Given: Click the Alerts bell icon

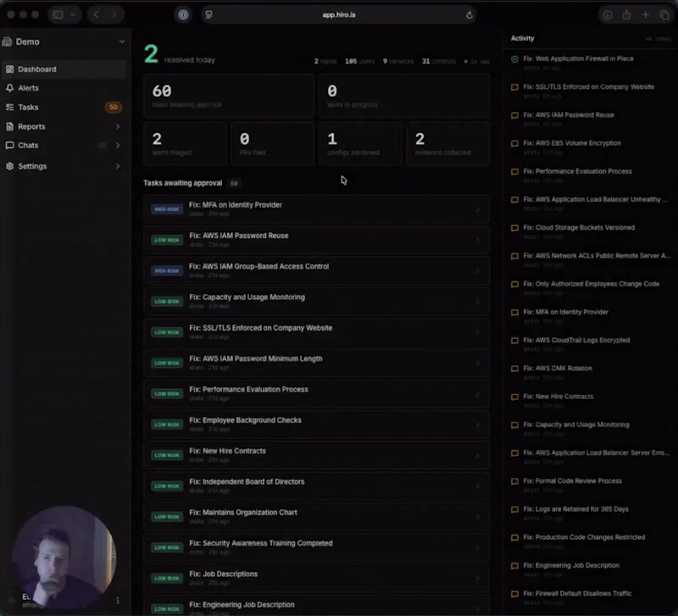Looking at the screenshot, I should [9, 88].
